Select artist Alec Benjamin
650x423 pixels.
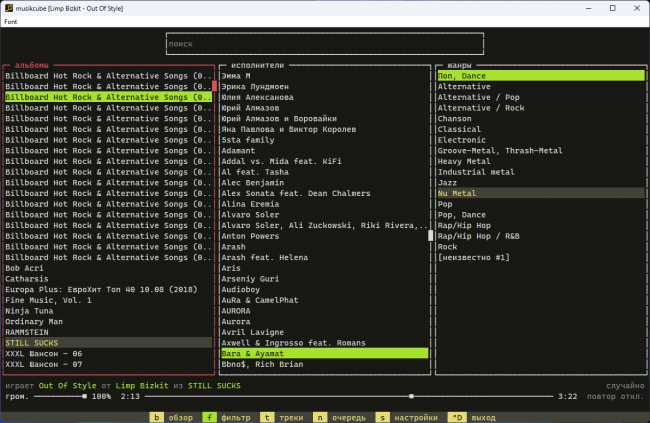325,183
